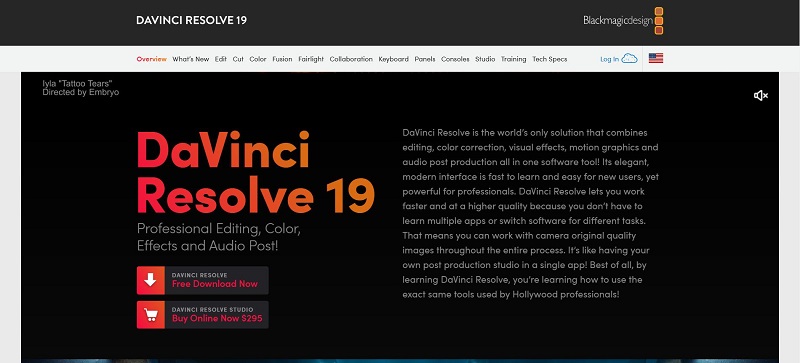Click 'Professional Editing, Color,' subtitle text

pyautogui.click(x=219, y=228)
